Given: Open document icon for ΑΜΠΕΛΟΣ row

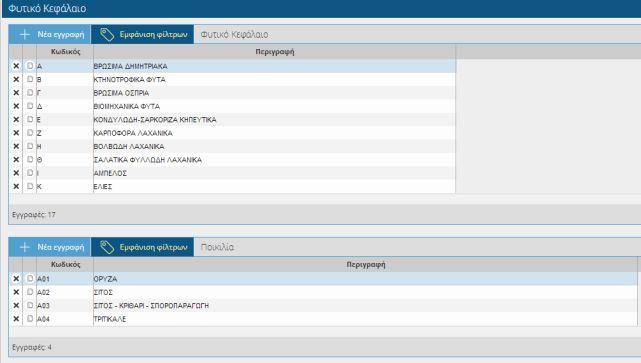Looking at the screenshot, I should click(x=30, y=173).
